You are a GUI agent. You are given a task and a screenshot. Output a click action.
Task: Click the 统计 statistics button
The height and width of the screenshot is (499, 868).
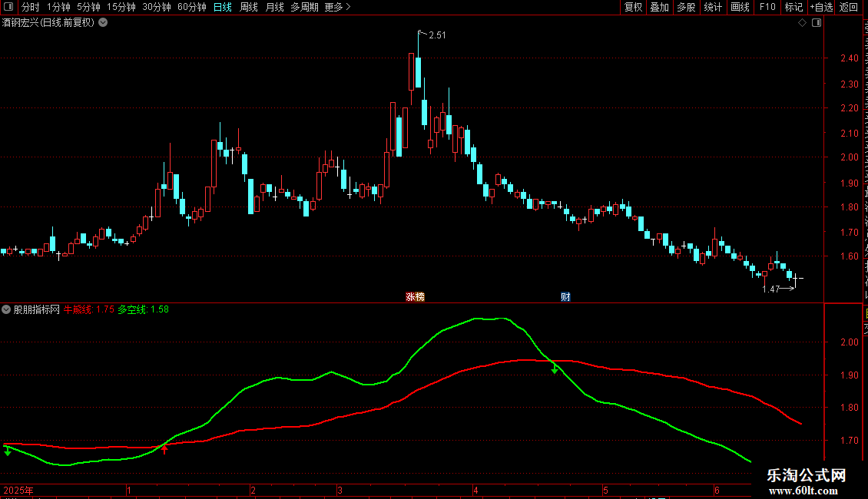pos(713,7)
